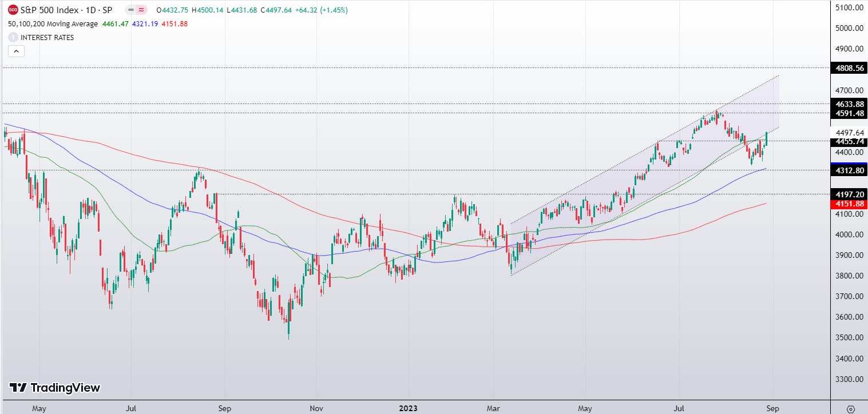Screen dimensions: 868x414
Task: Click the gray dash icon beside symbol title
Action: [131, 10]
